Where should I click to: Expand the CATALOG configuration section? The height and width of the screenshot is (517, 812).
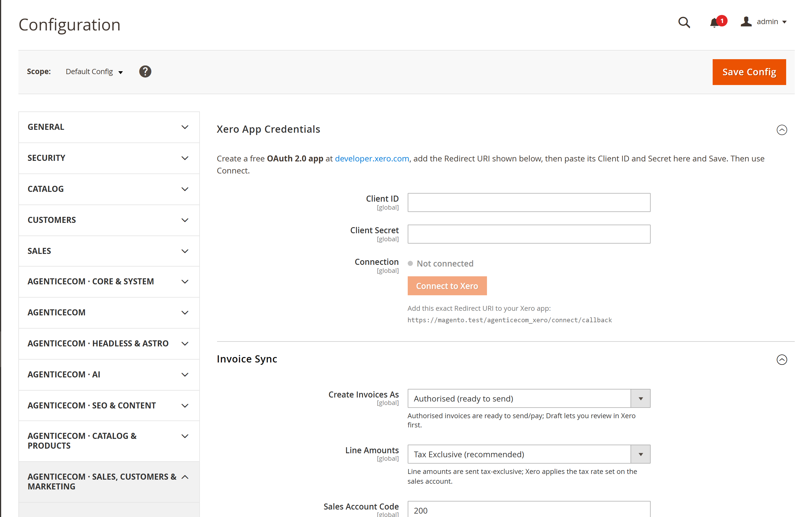109,189
